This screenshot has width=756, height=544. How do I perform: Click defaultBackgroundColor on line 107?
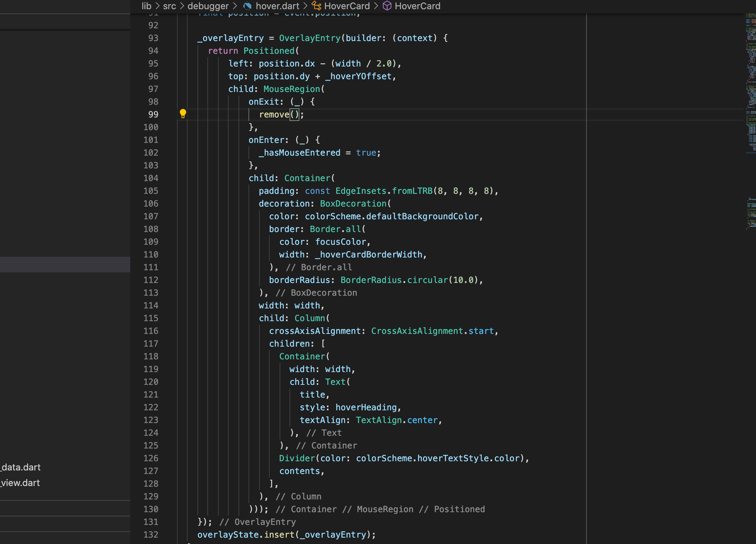click(423, 216)
